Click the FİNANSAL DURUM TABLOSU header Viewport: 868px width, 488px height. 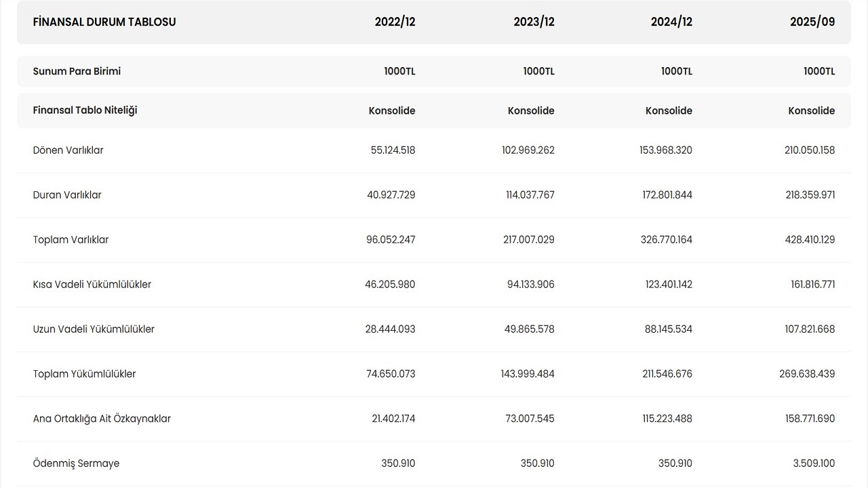(104, 22)
